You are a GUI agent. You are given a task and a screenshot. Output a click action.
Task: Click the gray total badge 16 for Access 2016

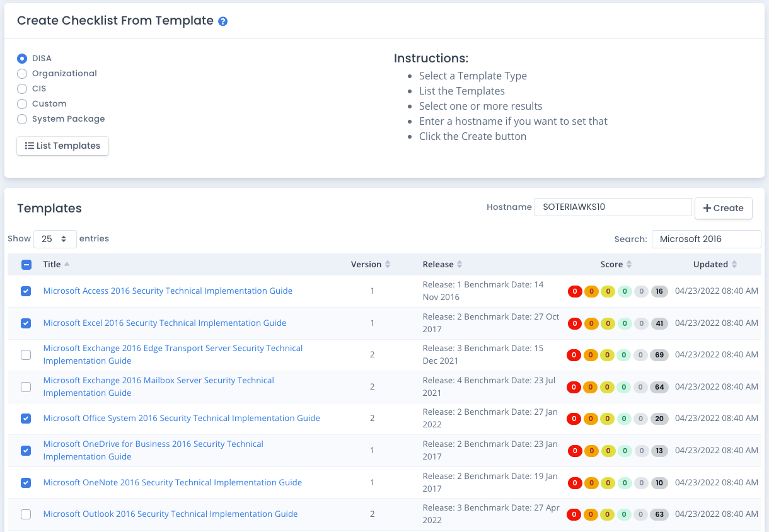(x=659, y=291)
